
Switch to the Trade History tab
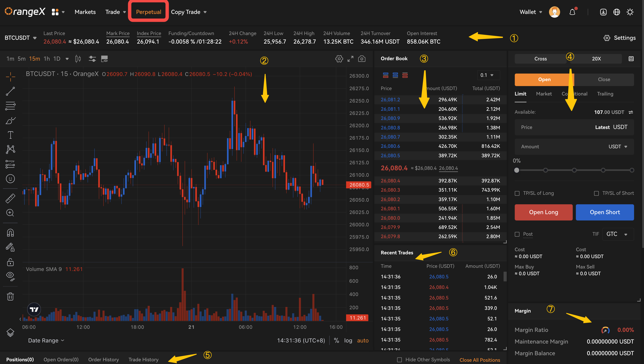[143, 360]
